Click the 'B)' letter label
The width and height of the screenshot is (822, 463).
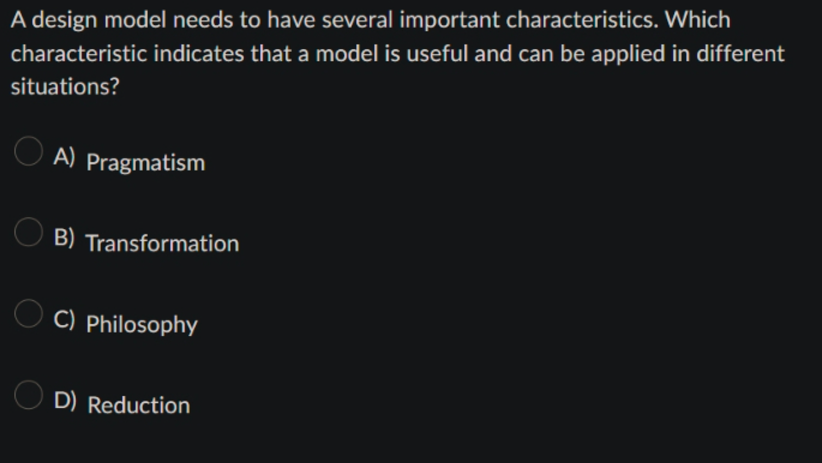pos(64,238)
